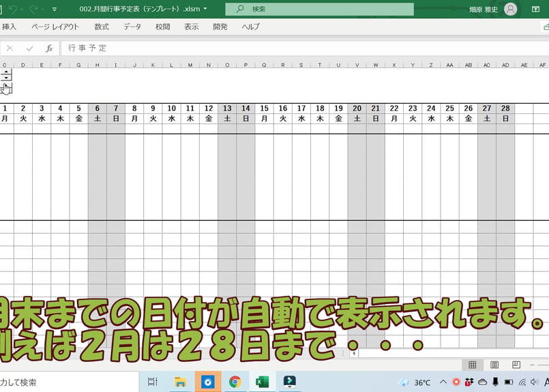
Task: Select weekday cell under date 10
Action: 172,119
